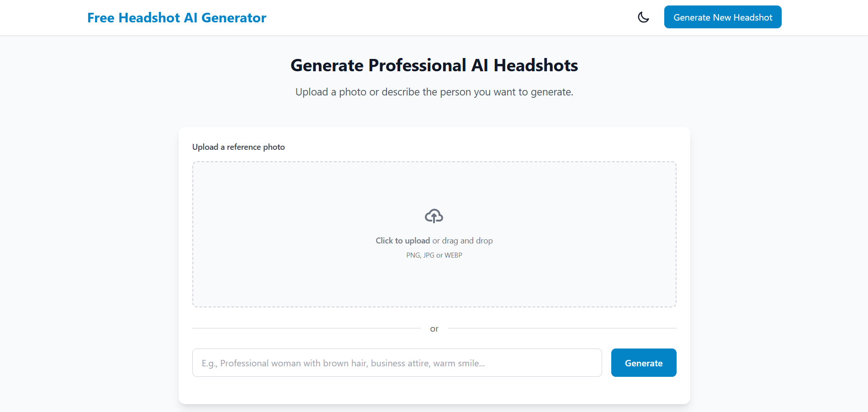Switch appearance using the dark mode icon
The image size is (868, 412).
(x=643, y=17)
